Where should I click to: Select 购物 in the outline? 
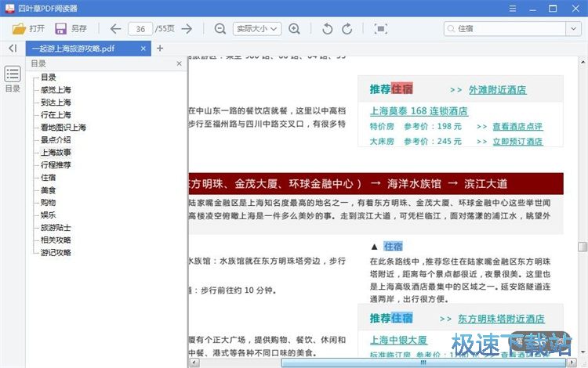(49, 203)
